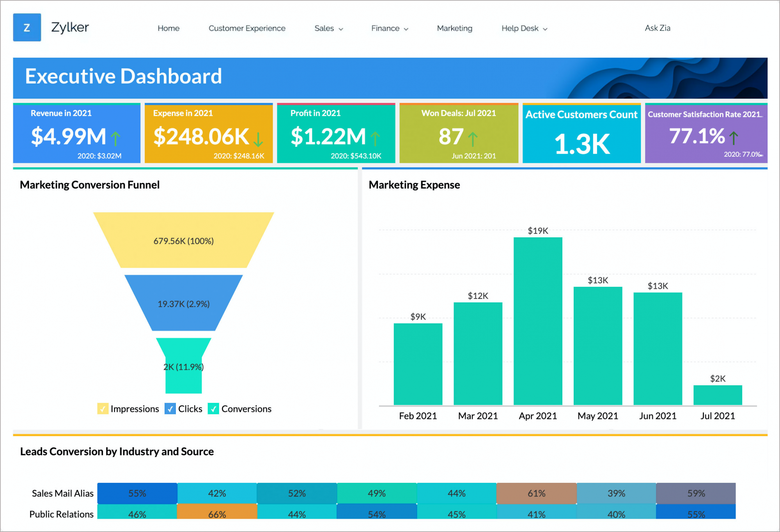
Task: Open the Customer Experience page
Action: coord(247,28)
